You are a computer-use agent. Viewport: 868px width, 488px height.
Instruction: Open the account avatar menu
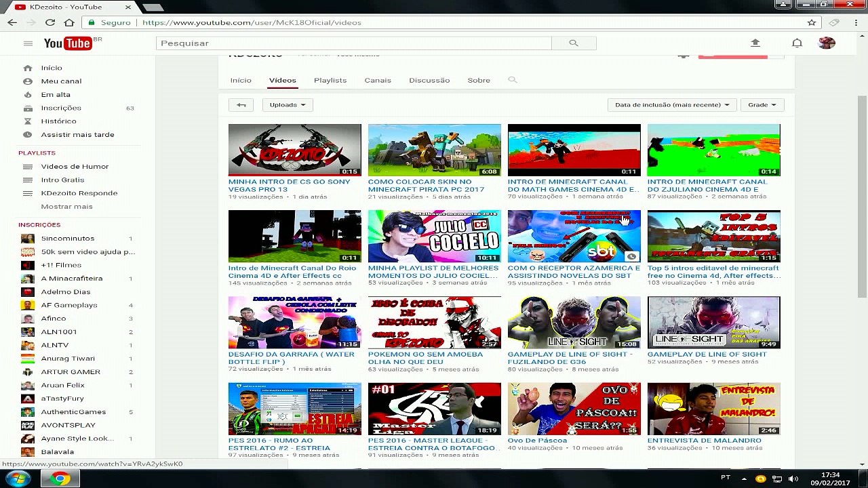(827, 43)
